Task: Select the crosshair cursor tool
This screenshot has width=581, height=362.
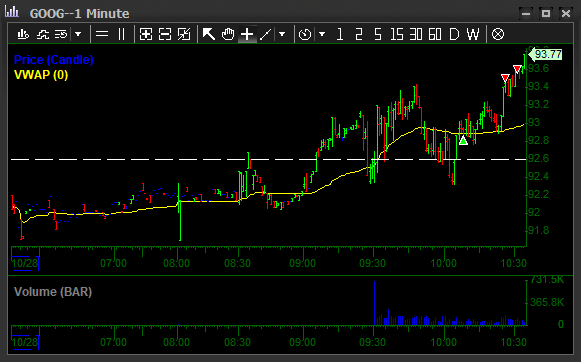Action: [x=247, y=34]
